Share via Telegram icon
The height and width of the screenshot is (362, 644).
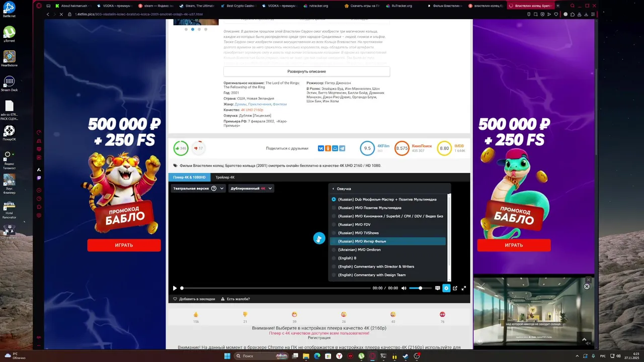click(x=342, y=148)
